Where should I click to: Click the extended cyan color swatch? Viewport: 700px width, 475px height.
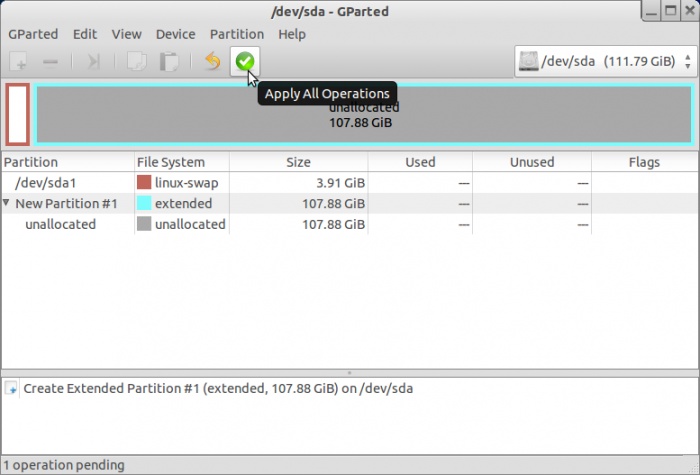click(144, 203)
